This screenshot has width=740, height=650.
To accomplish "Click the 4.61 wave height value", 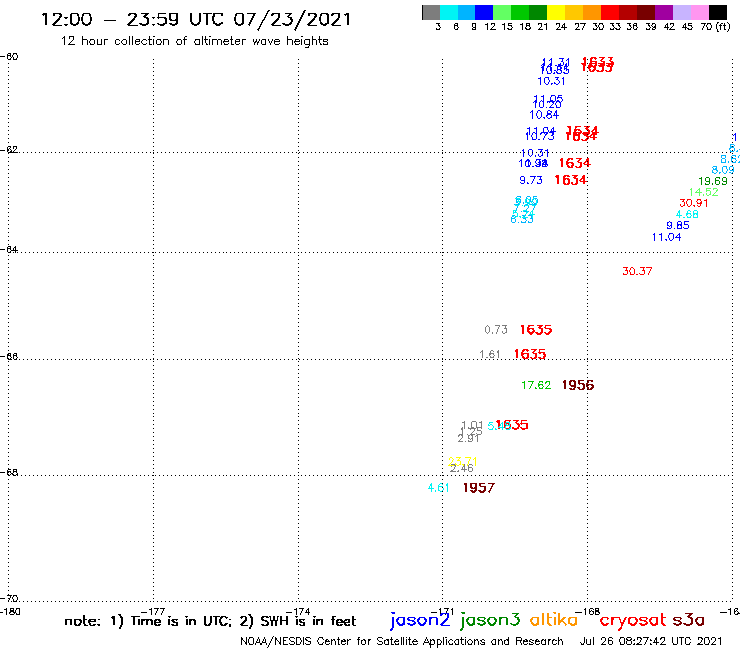I will pos(438,488).
